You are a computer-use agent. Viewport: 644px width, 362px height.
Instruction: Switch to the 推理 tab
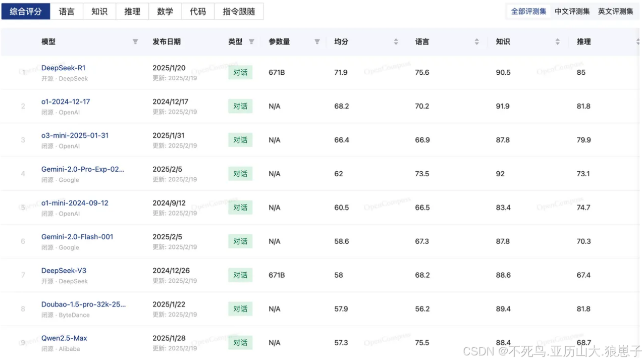coord(132,11)
